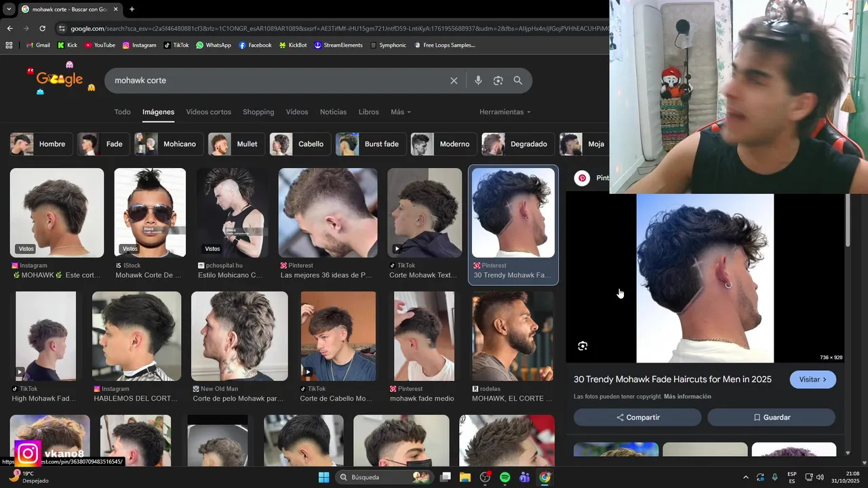
Task: Search inside preview image with Lens icon
Action: 583,346
